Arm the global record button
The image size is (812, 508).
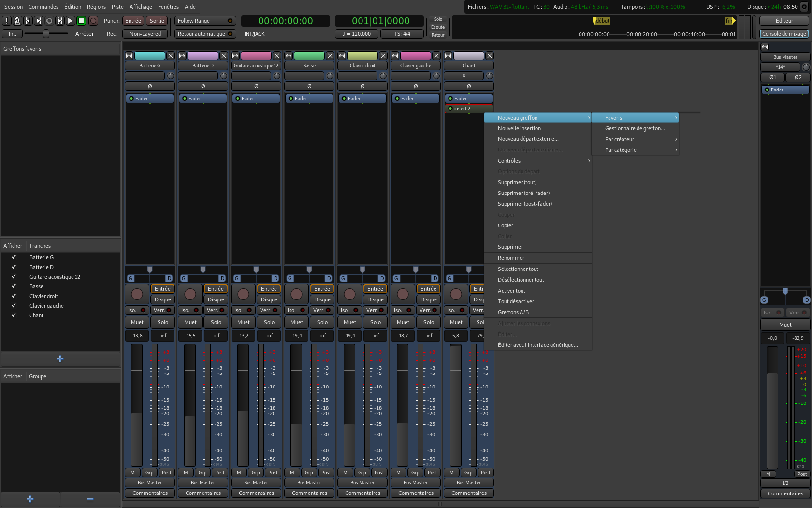93,21
